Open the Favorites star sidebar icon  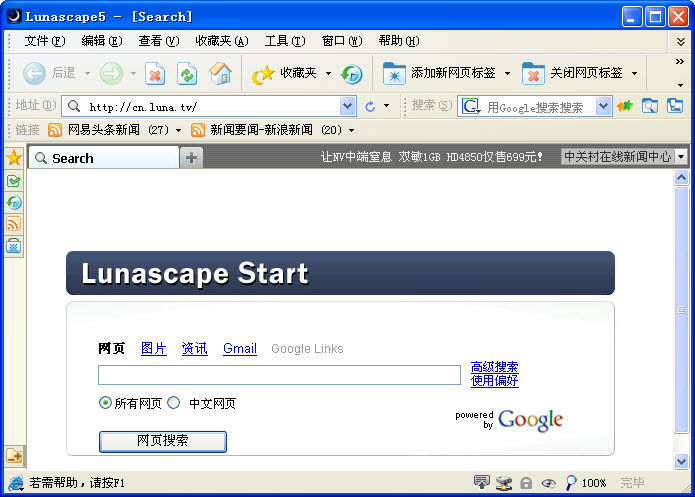click(x=14, y=158)
